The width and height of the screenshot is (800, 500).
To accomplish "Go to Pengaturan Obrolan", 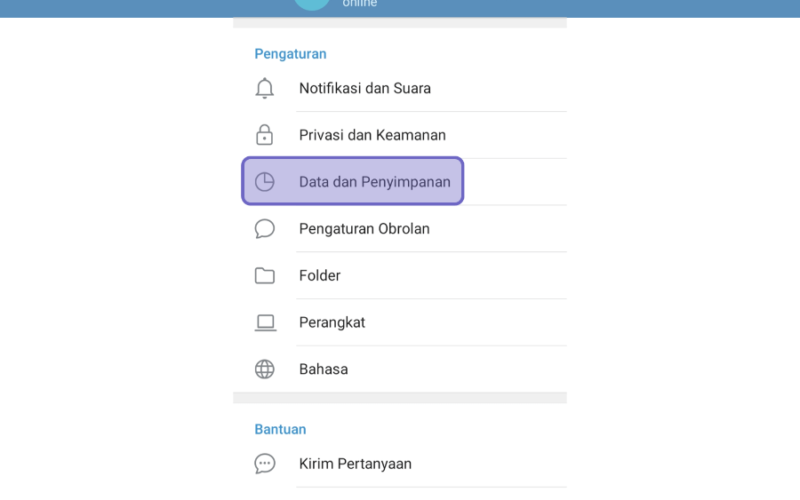I will click(400, 229).
